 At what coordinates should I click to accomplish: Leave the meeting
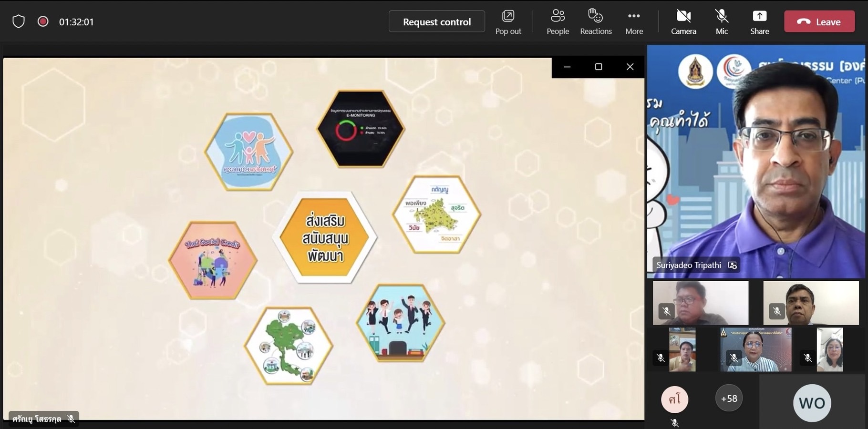(819, 22)
